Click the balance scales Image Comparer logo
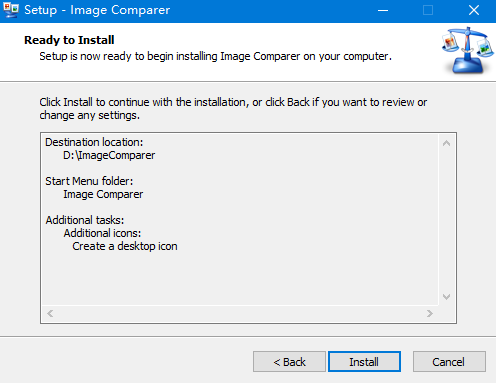 tap(467, 51)
